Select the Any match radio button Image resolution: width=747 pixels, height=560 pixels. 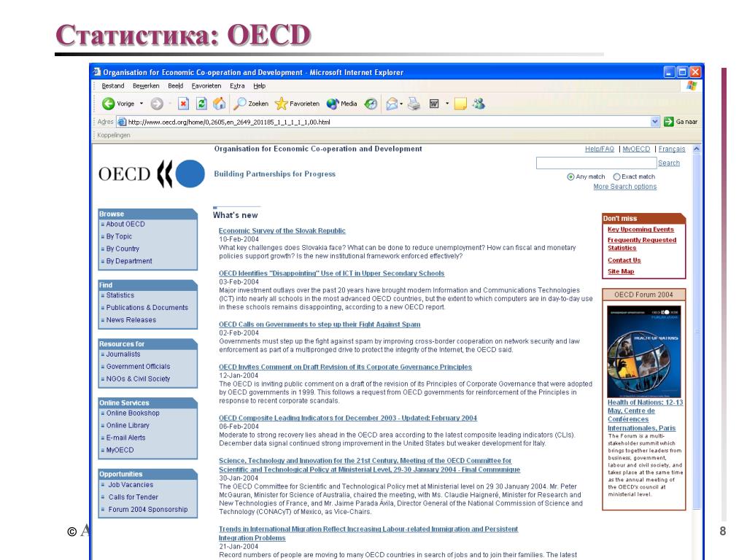point(570,176)
